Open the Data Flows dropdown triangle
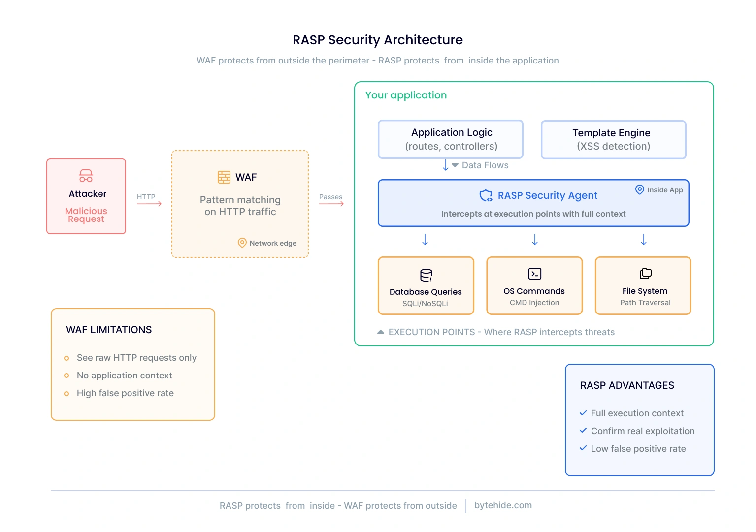 [455, 165]
